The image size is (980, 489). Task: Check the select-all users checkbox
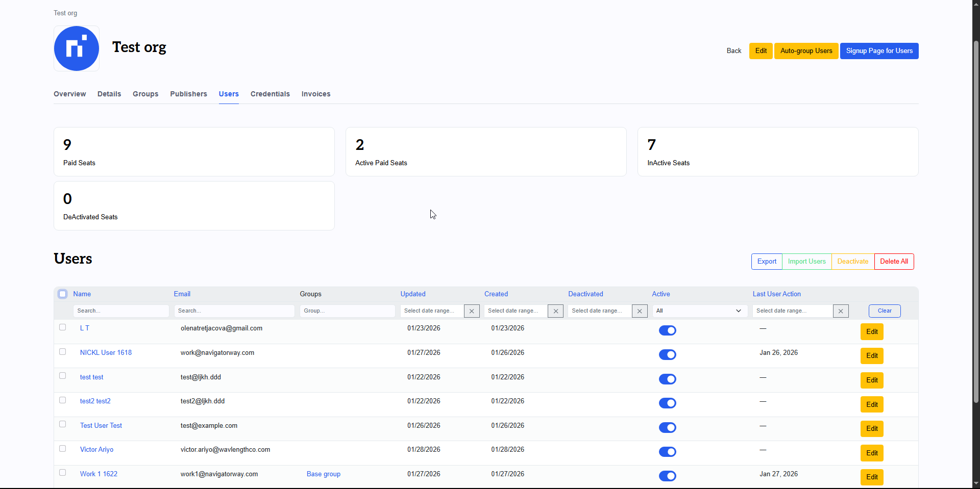(x=63, y=294)
